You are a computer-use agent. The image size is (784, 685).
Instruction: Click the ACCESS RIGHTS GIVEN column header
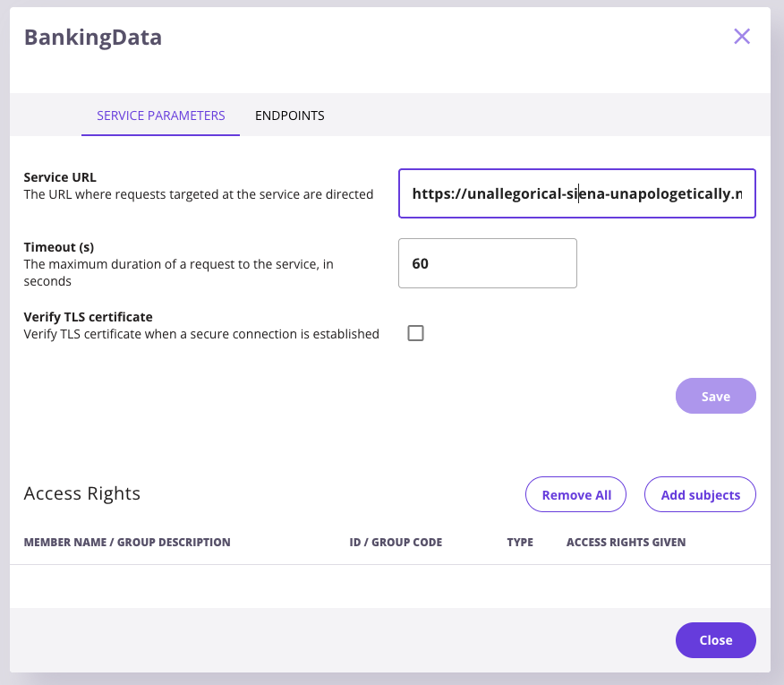(x=626, y=542)
